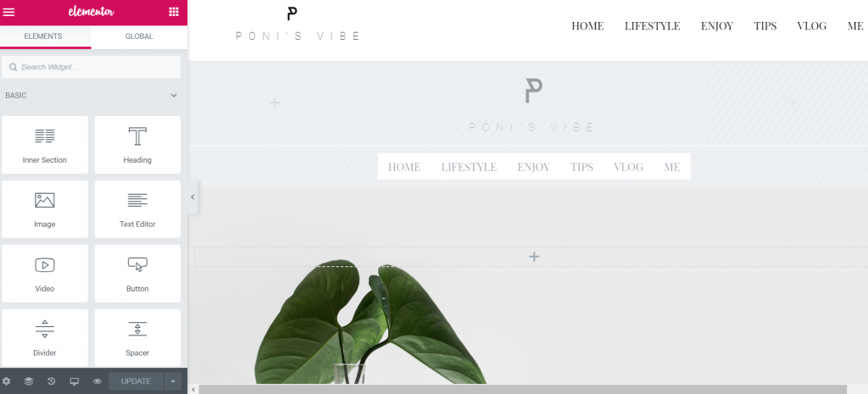The height and width of the screenshot is (394, 868).
Task: Open LIFESTYLE in top navigation menu
Action: click(x=652, y=25)
